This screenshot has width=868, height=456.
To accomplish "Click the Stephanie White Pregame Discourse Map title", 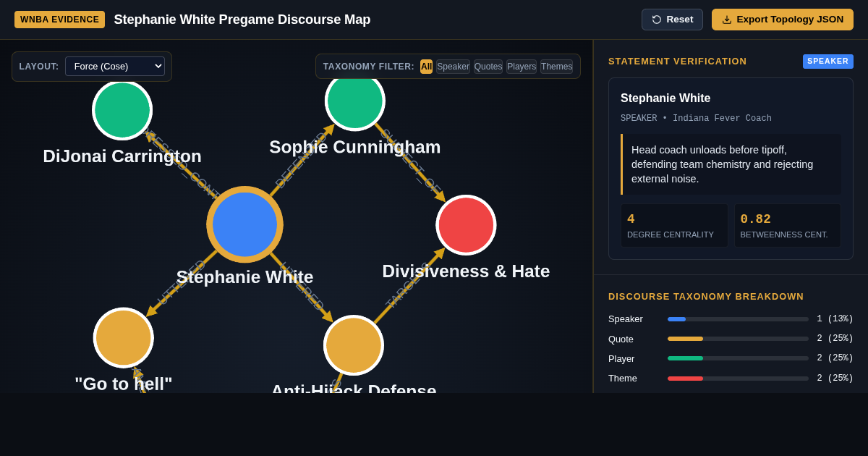I will [242, 20].
